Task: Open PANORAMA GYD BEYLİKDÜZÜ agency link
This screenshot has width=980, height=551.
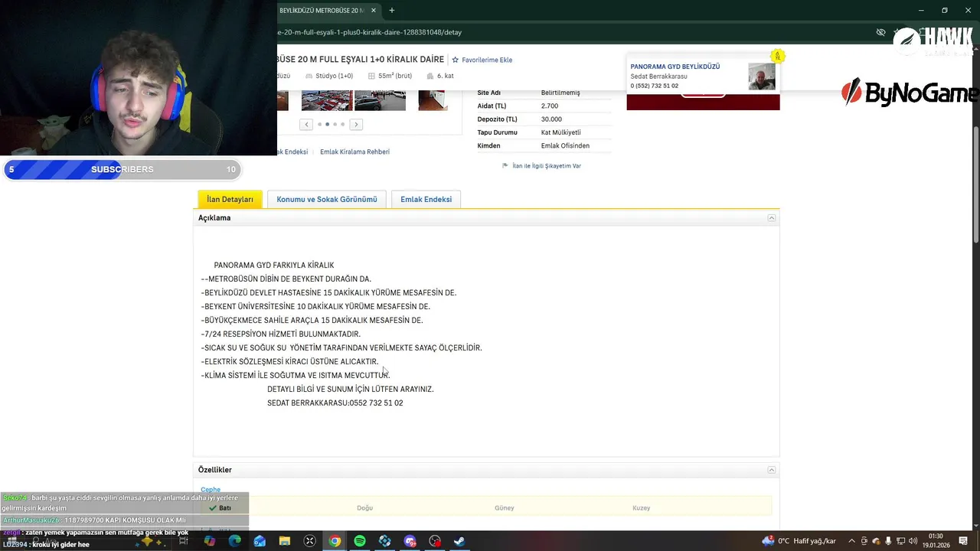Action: [675, 67]
